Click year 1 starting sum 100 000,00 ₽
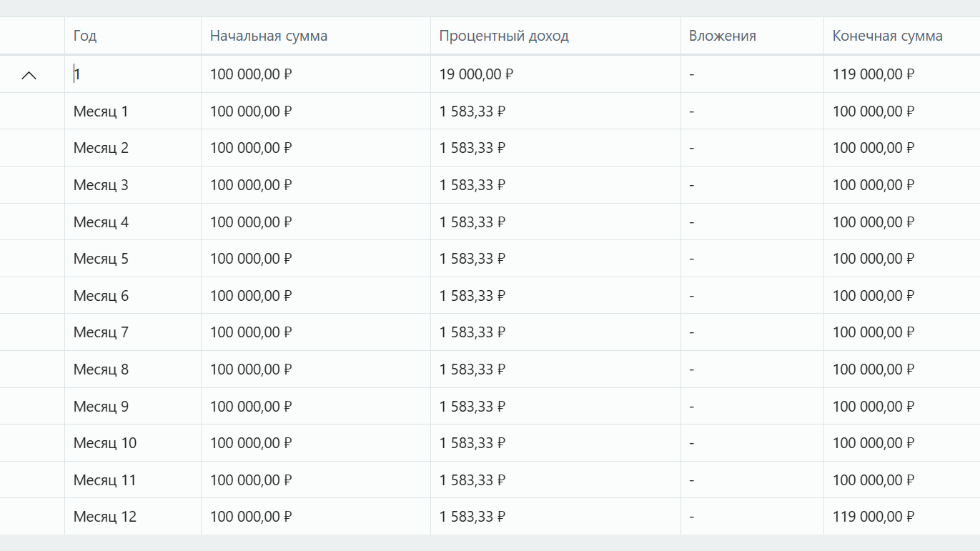The width and height of the screenshot is (980, 551). click(251, 74)
